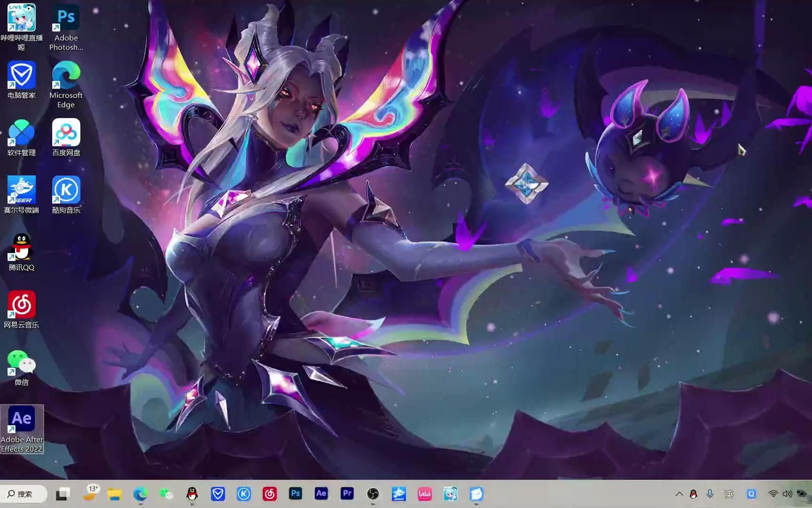Click the 搜索 search box on the taskbar
The height and width of the screenshot is (508, 812).
(x=24, y=494)
